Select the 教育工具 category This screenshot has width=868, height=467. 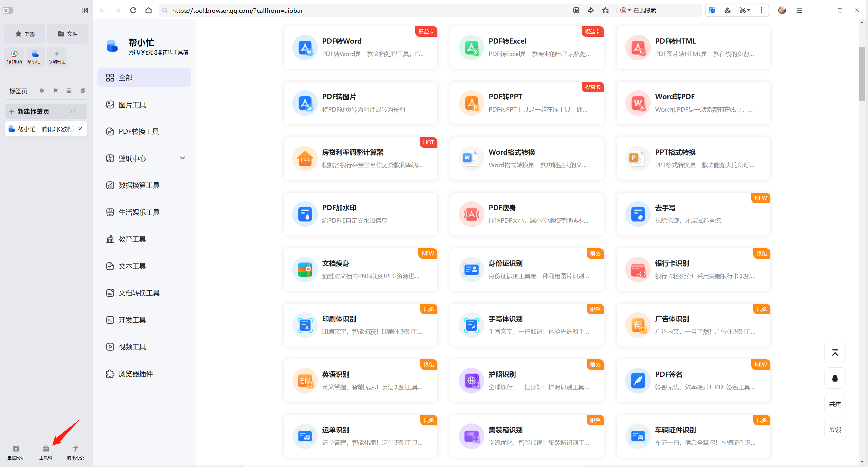coord(144,239)
